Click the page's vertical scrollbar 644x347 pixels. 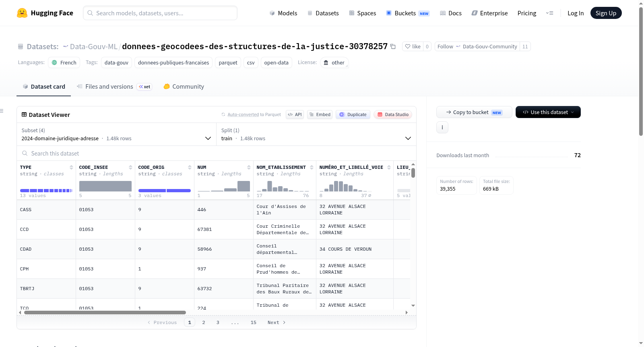click(641, 71)
